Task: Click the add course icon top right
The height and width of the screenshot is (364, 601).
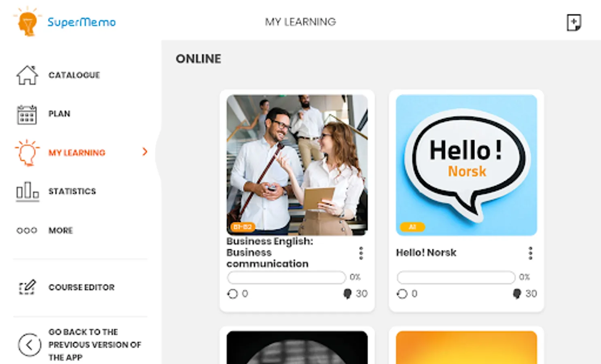Action: (573, 22)
